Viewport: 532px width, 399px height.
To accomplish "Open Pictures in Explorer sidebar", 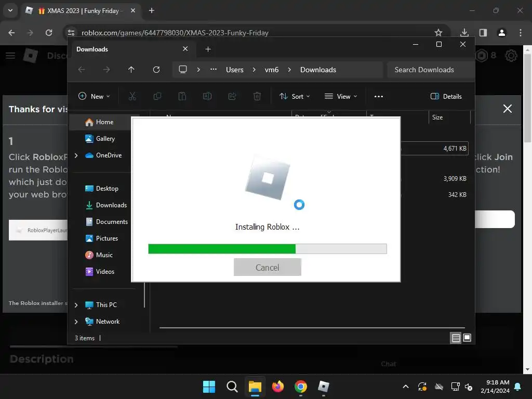I will (107, 238).
